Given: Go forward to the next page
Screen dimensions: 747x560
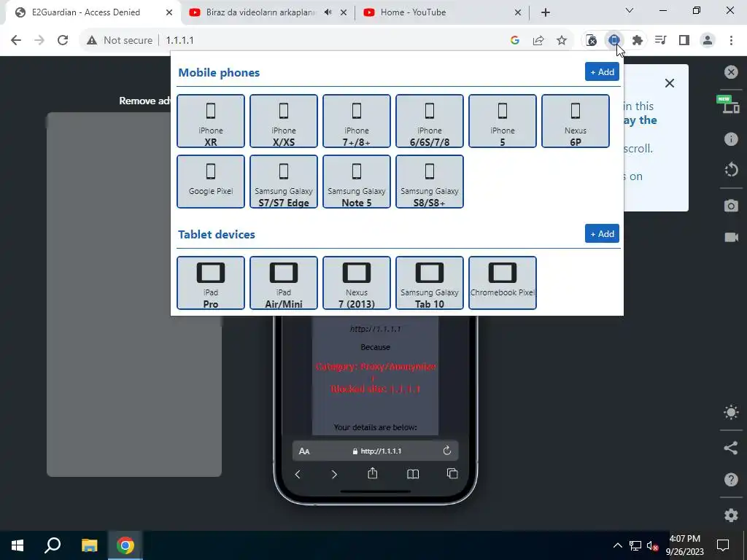Looking at the screenshot, I should tap(39, 40).
